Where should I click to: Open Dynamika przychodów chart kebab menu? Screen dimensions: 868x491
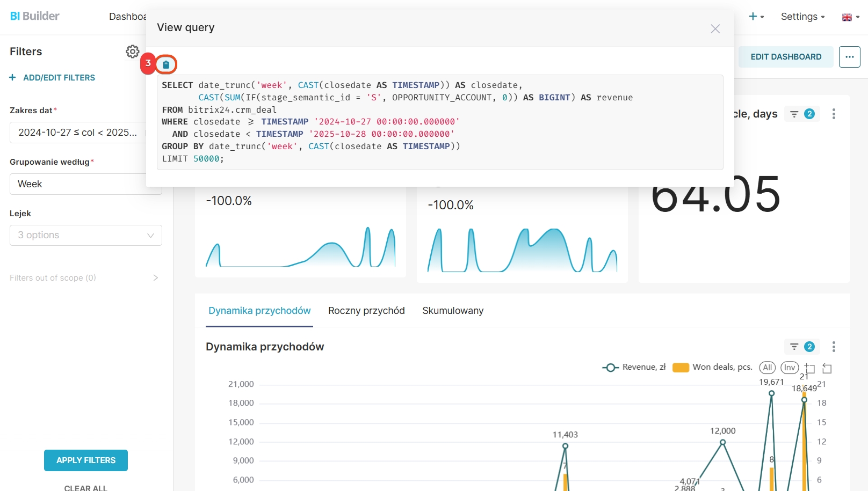[x=834, y=347]
